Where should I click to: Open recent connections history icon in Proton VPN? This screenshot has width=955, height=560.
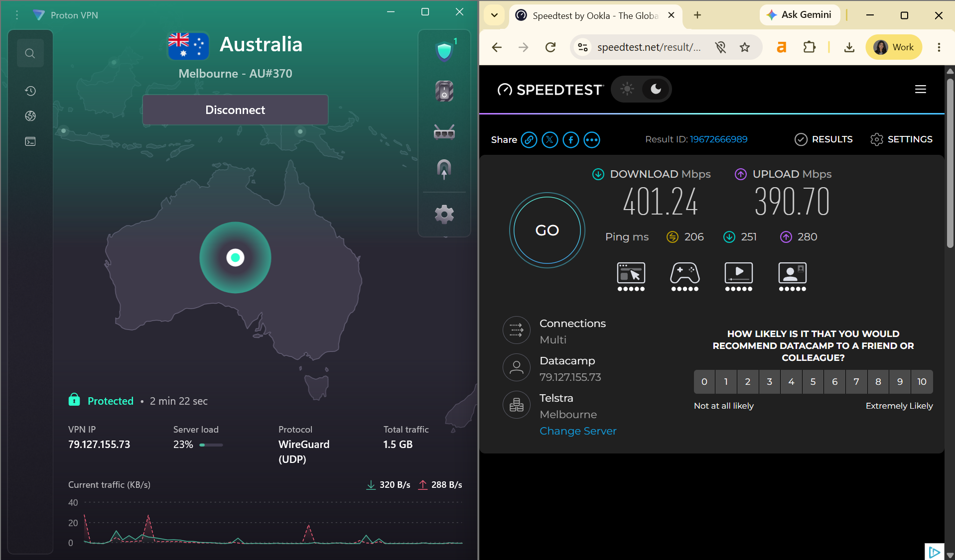pyautogui.click(x=30, y=91)
